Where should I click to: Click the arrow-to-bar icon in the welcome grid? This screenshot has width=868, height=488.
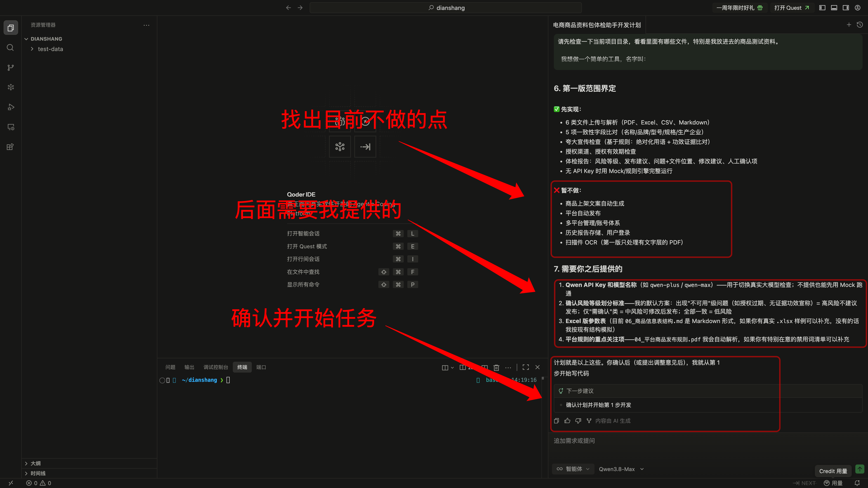(x=365, y=146)
